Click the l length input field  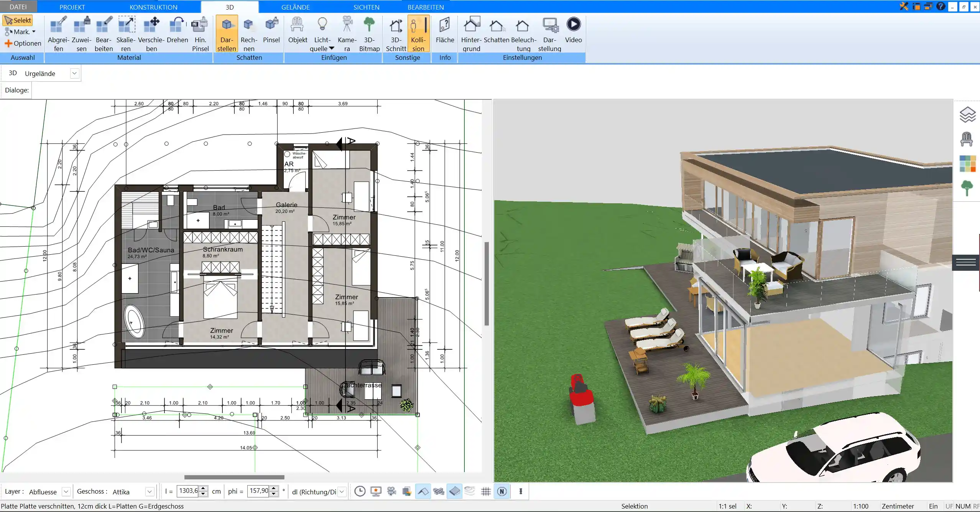pos(189,491)
